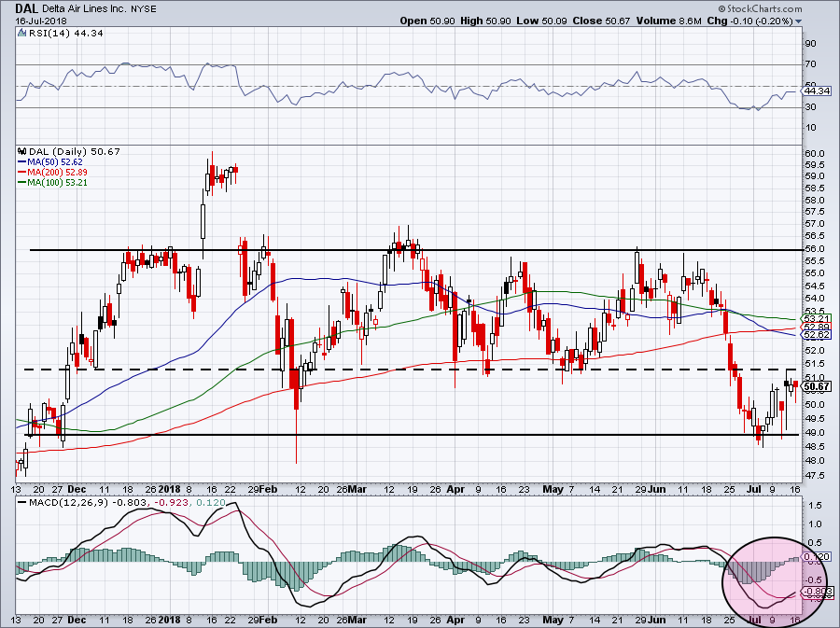
Task: Click the Low 50.09 value in the header
Action: [x=542, y=21]
